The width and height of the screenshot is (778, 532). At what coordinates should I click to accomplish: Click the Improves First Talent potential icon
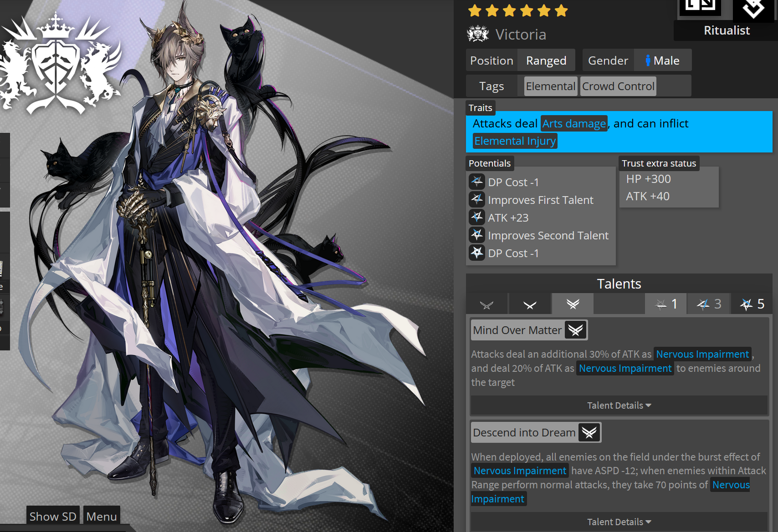tap(477, 199)
